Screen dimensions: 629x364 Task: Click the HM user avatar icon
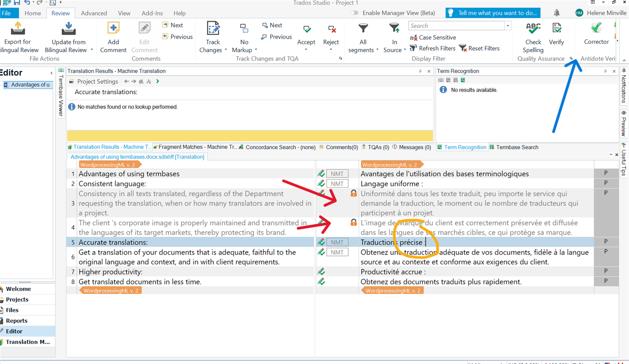(x=579, y=13)
